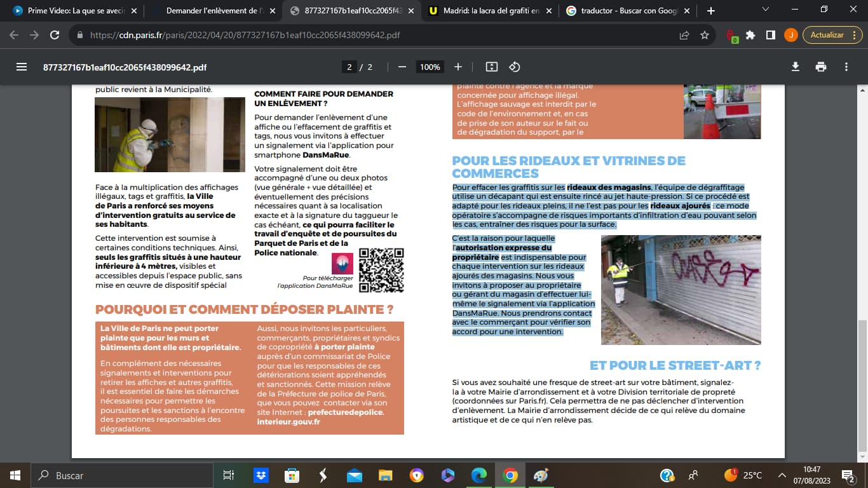The height and width of the screenshot is (488, 868).
Task: Click heading ET POUR LE STREET-ART ?
Action: [x=675, y=365]
